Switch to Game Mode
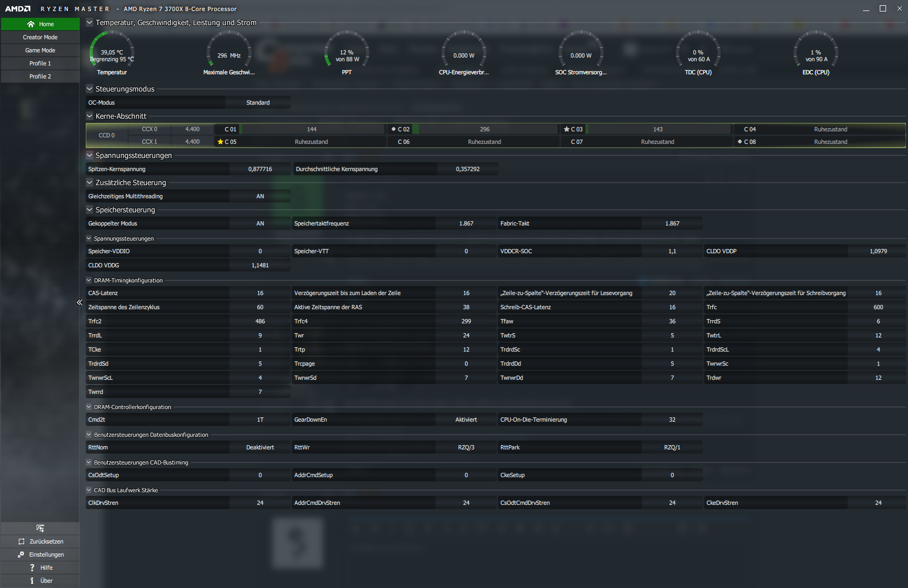908x588 pixels. (40, 50)
